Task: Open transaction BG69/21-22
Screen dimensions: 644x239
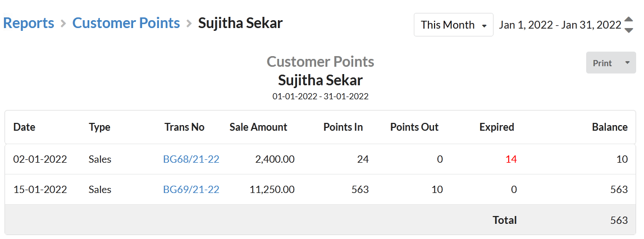Action: coord(191,189)
